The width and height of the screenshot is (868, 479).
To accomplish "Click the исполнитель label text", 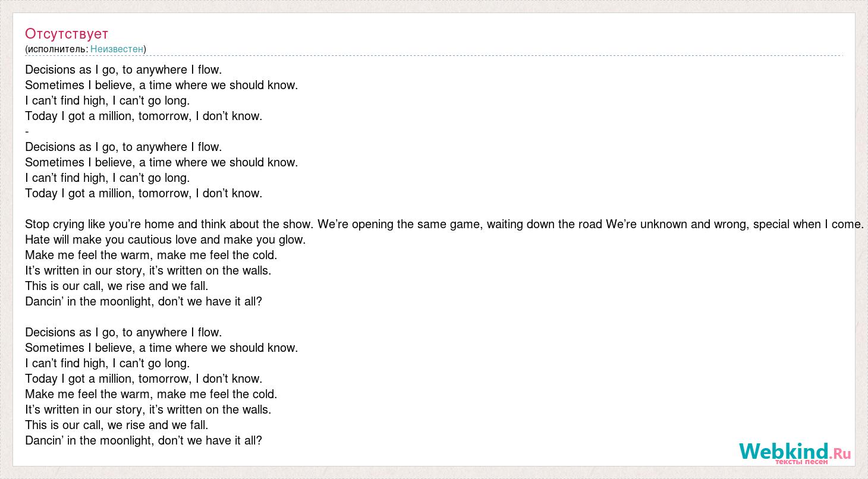I will pyautogui.click(x=58, y=49).
